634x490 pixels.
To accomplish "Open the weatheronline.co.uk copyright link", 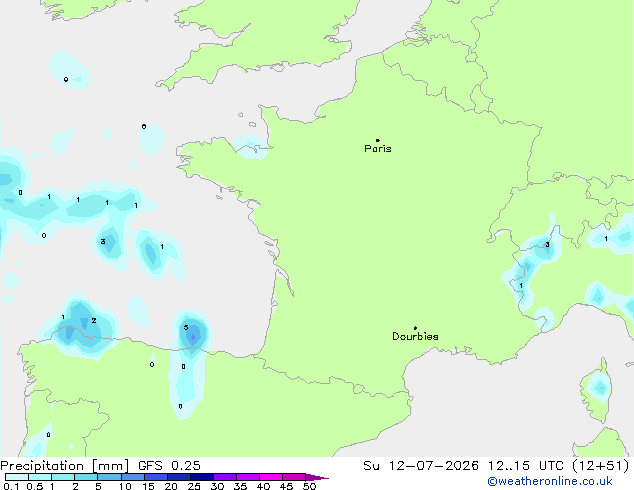I will [x=550, y=481].
